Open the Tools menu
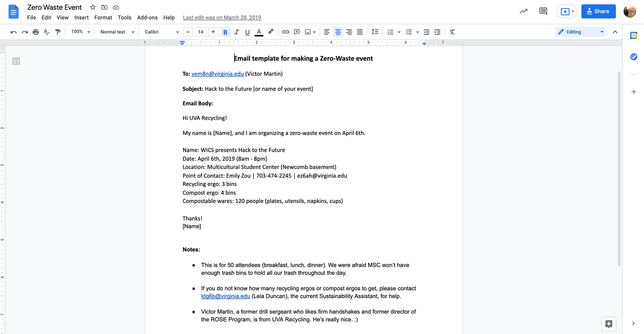The width and height of the screenshot is (644, 334). [124, 17]
